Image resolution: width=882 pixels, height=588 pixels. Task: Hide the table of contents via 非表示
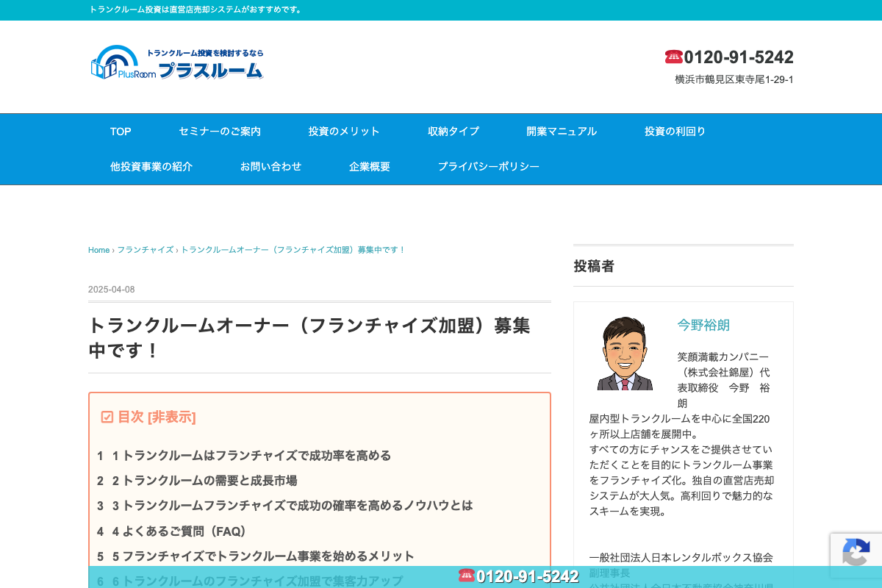coord(172,417)
